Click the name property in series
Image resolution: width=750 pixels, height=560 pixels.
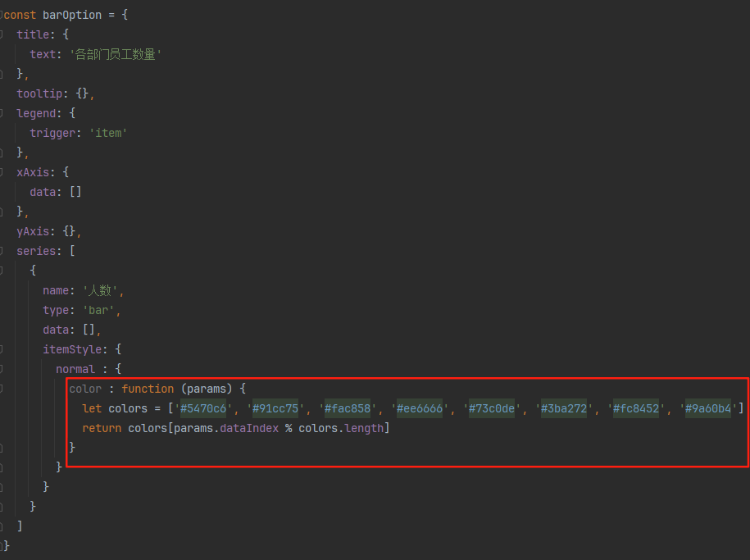pyautogui.click(x=56, y=290)
